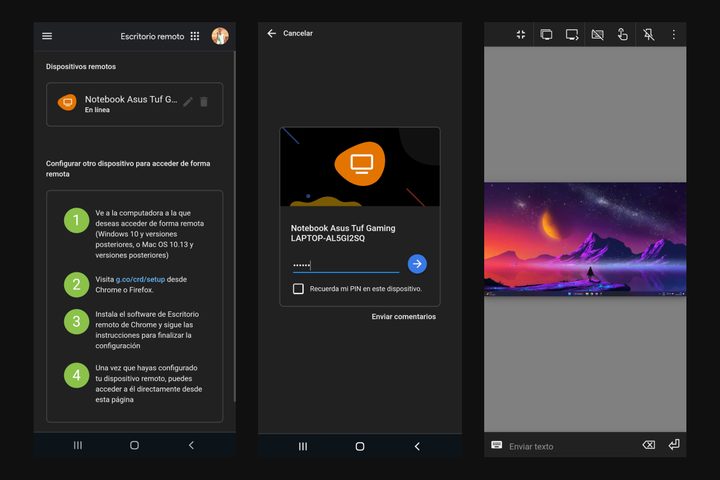This screenshot has height=480, width=720.
Task: Open the three-dot more options menu
Action: pyautogui.click(x=673, y=34)
